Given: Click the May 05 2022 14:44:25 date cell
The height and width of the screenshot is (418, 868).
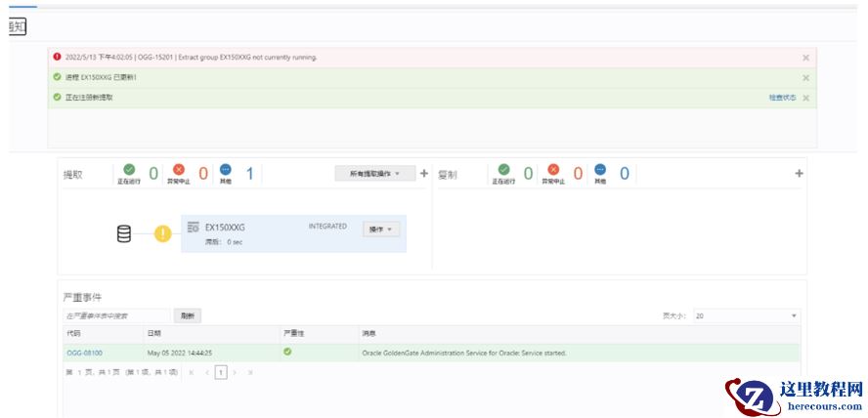Looking at the screenshot, I should click(180, 353).
